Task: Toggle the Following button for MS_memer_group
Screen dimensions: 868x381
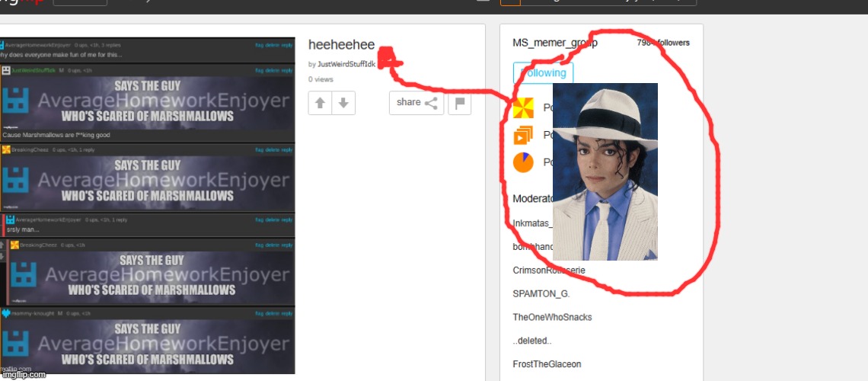Action: click(x=543, y=73)
